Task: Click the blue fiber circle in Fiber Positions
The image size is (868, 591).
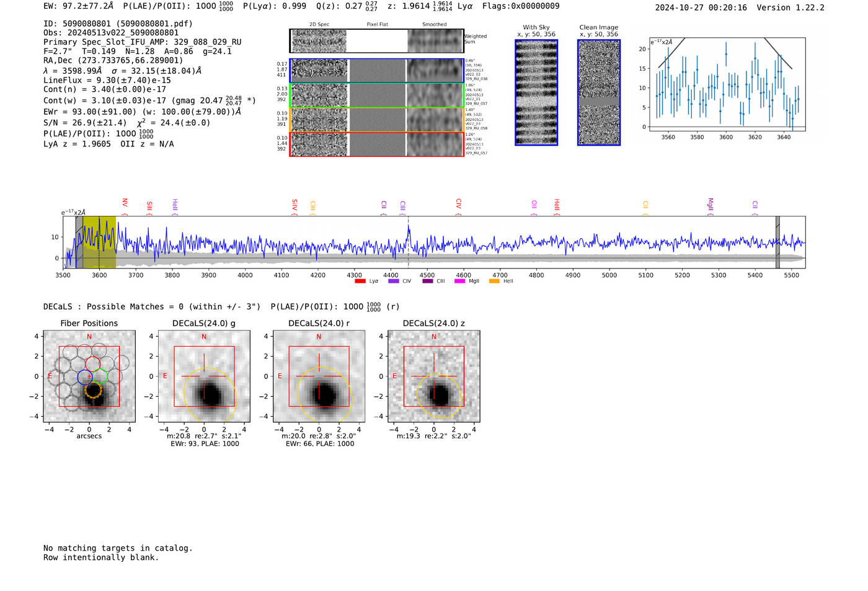Action: pyautogui.click(x=85, y=376)
